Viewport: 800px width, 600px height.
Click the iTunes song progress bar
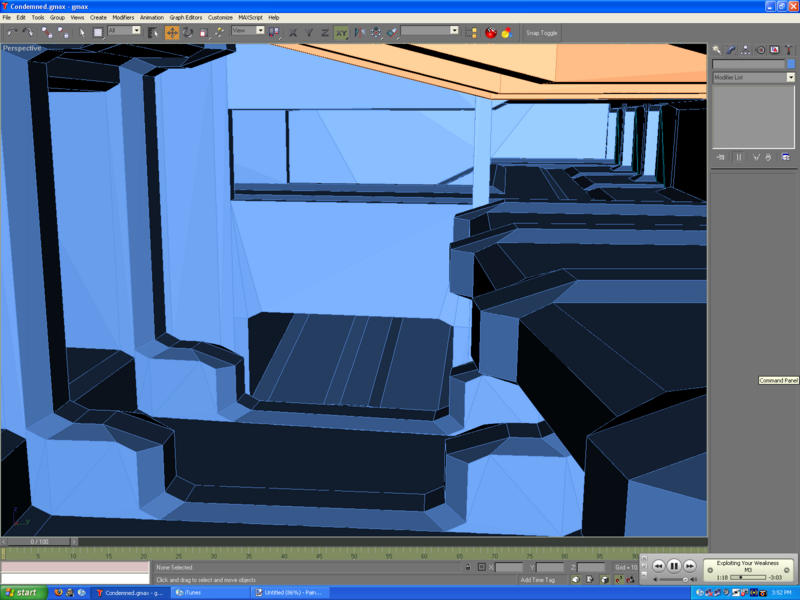748,578
